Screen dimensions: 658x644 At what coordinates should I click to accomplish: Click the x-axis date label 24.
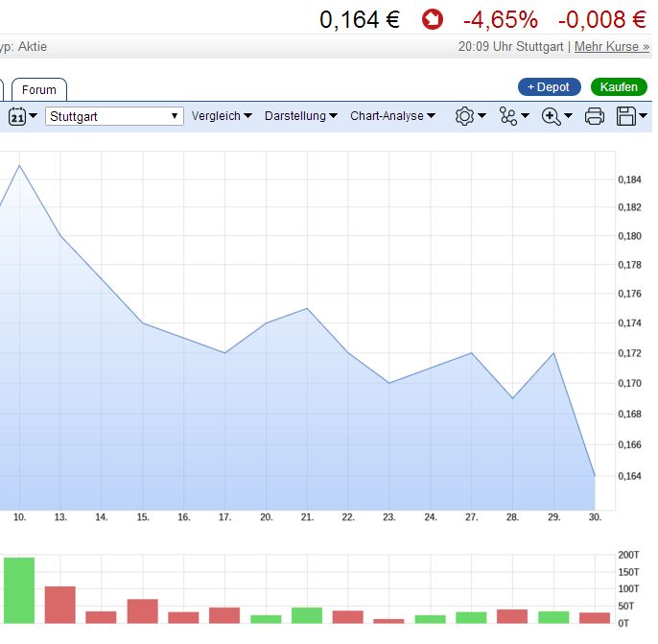[431, 517]
